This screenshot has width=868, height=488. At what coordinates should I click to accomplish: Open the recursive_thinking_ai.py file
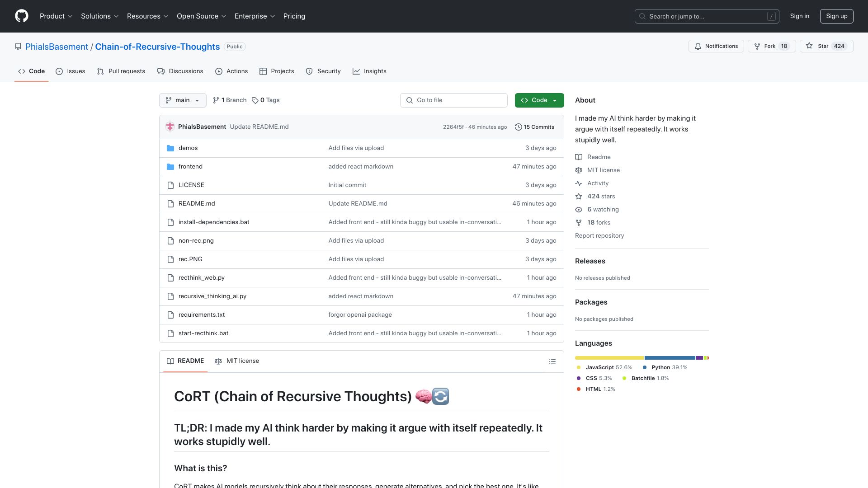point(212,296)
